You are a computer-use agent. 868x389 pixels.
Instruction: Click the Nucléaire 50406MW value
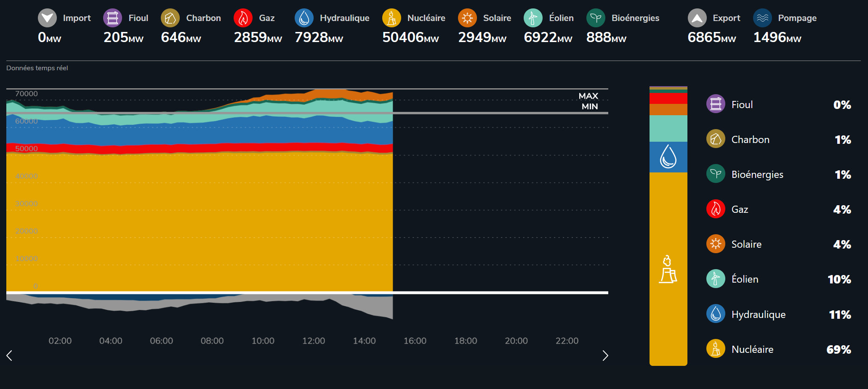[x=410, y=37]
